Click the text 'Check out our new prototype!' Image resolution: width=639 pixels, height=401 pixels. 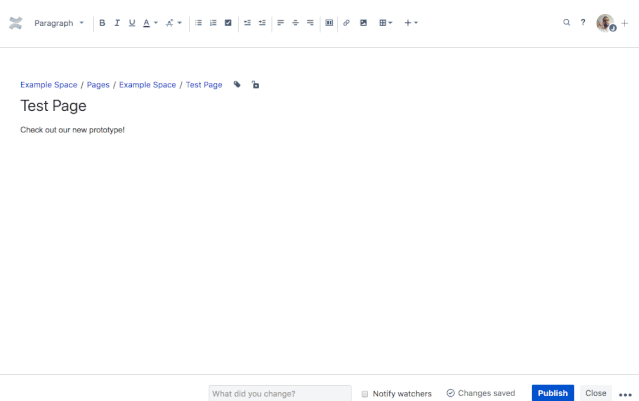73,130
